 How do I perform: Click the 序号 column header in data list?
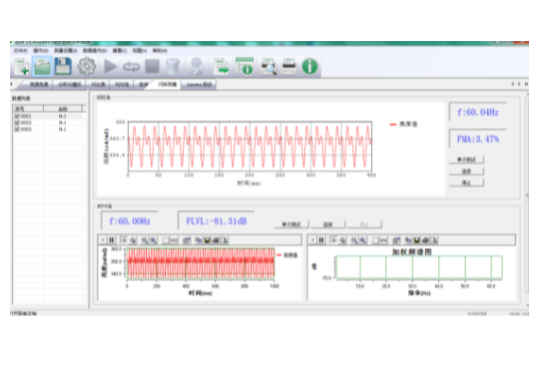pos(28,109)
